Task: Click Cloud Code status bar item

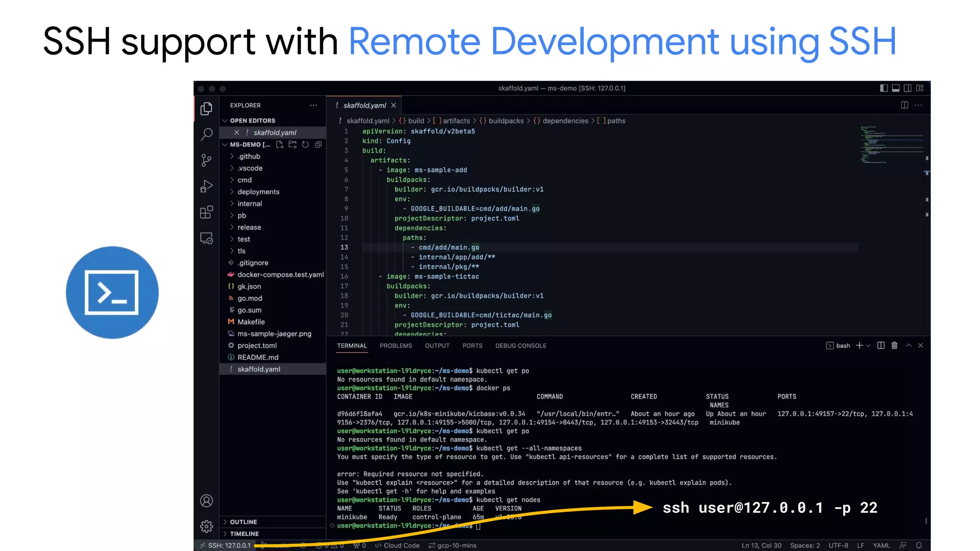Action: point(397,545)
